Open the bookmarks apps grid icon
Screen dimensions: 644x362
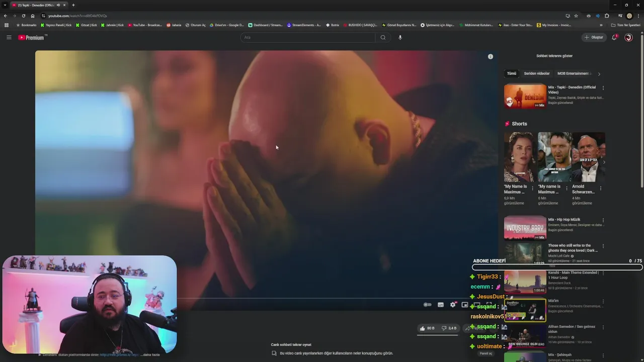click(x=6, y=25)
